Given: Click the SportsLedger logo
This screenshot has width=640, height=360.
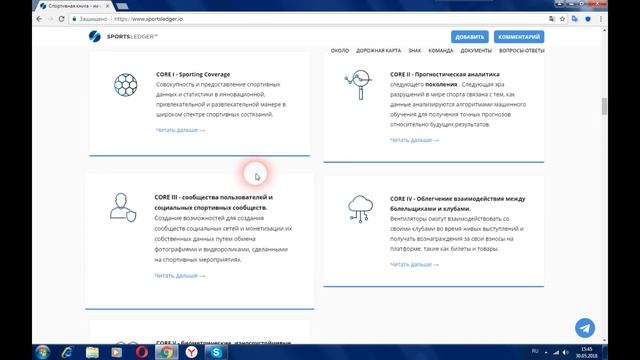Looking at the screenshot, I should (123, 36).
